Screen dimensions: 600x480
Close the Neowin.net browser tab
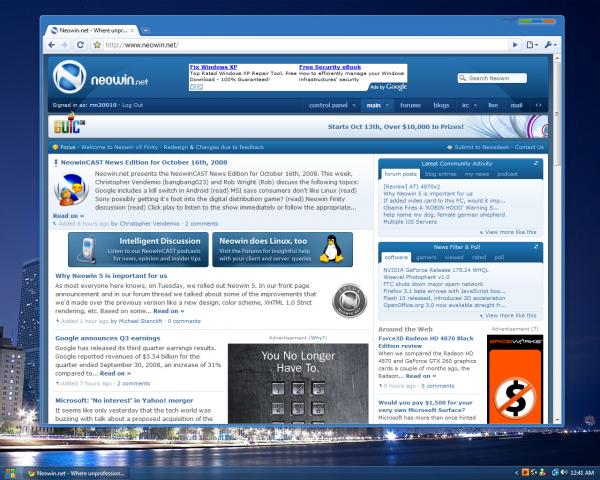(x=132, y=30)
